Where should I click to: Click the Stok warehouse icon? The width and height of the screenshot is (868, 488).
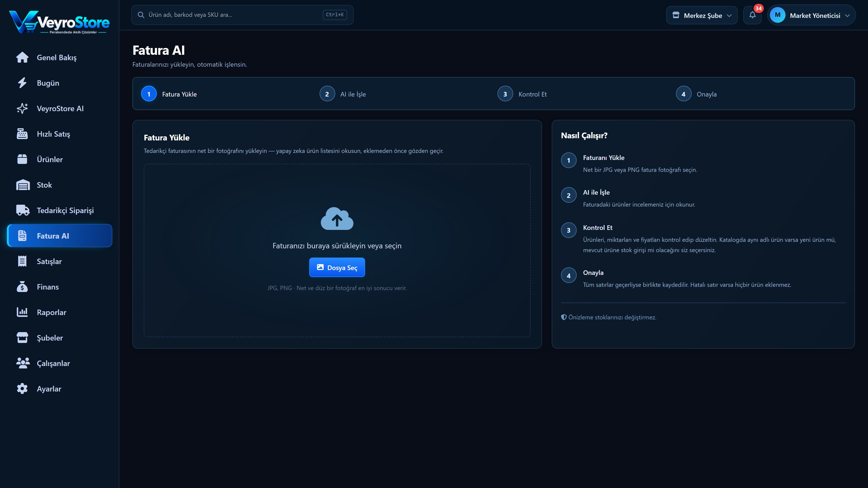[23, 185]
